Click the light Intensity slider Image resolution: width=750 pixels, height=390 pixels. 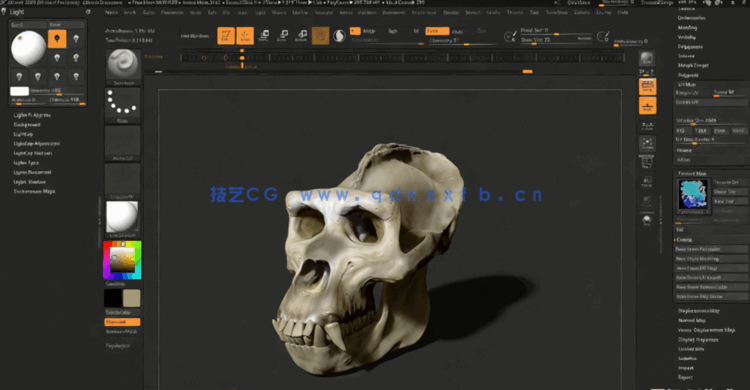tap(57, 91)
